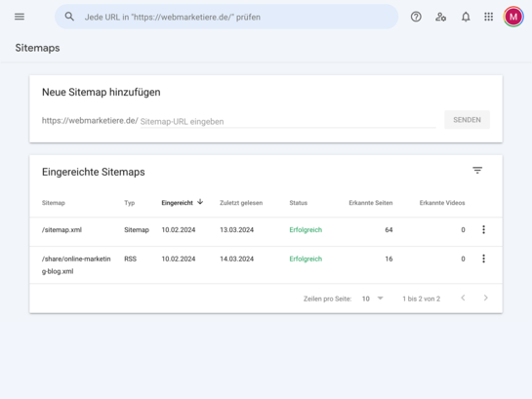Click the RSS type cell
Viewport: 532px width, 399px height.
[x=130, y=259]
